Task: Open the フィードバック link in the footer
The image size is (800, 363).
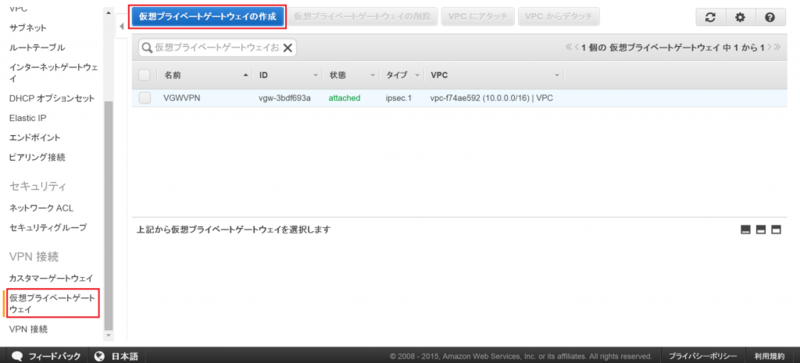Action: [54, 356]
